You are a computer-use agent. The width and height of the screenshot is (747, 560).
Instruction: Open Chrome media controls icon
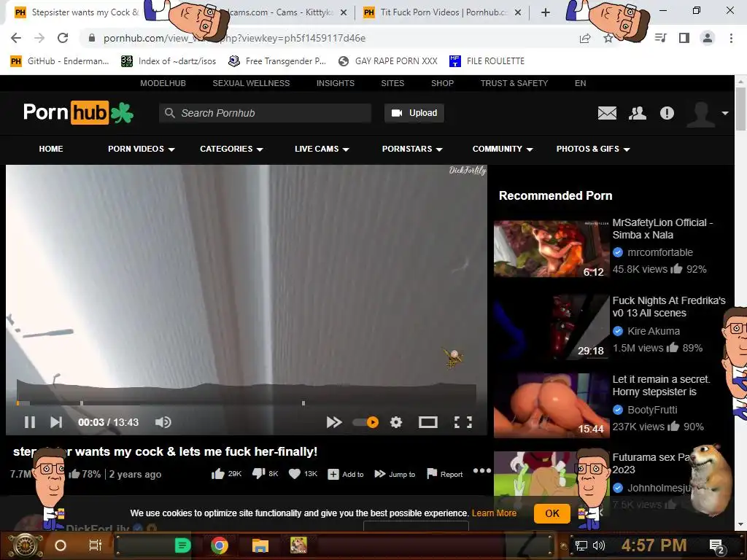(661, 38)
